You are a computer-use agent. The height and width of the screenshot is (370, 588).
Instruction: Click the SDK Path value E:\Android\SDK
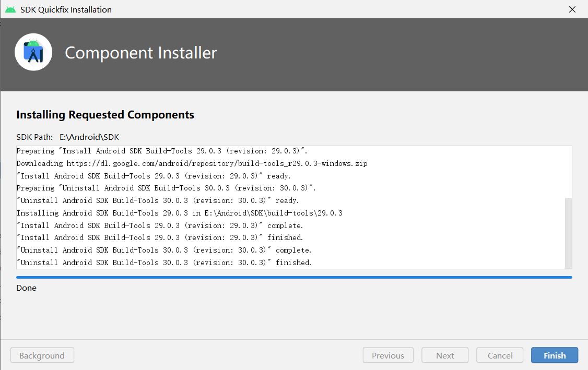[x=89, y=136]
